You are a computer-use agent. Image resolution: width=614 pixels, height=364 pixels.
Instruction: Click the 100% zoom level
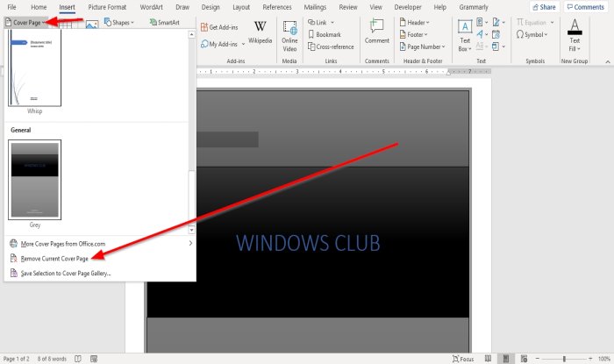pyautogui.click(x=604, y=359)
